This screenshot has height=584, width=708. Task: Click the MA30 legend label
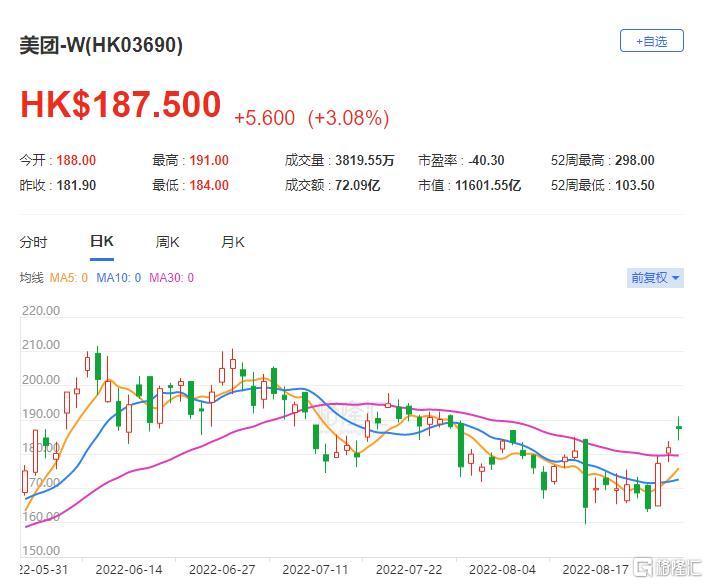(x=171, y=277)
